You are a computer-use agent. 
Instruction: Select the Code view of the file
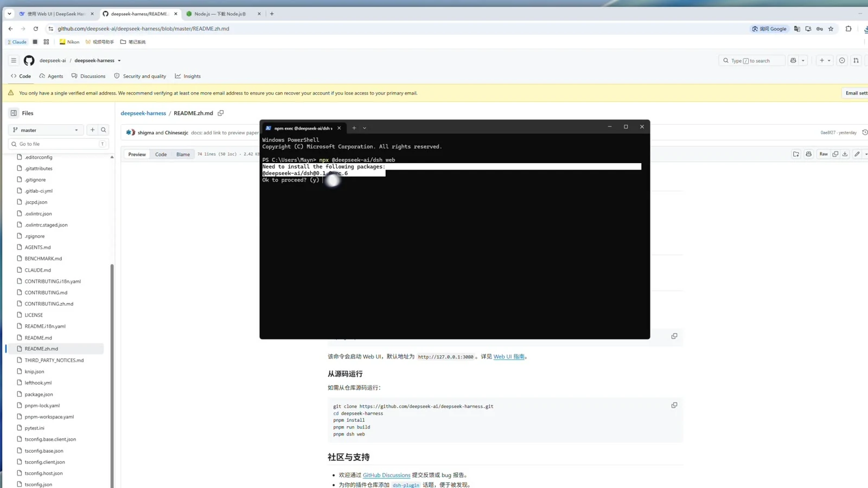coord(161,154)
